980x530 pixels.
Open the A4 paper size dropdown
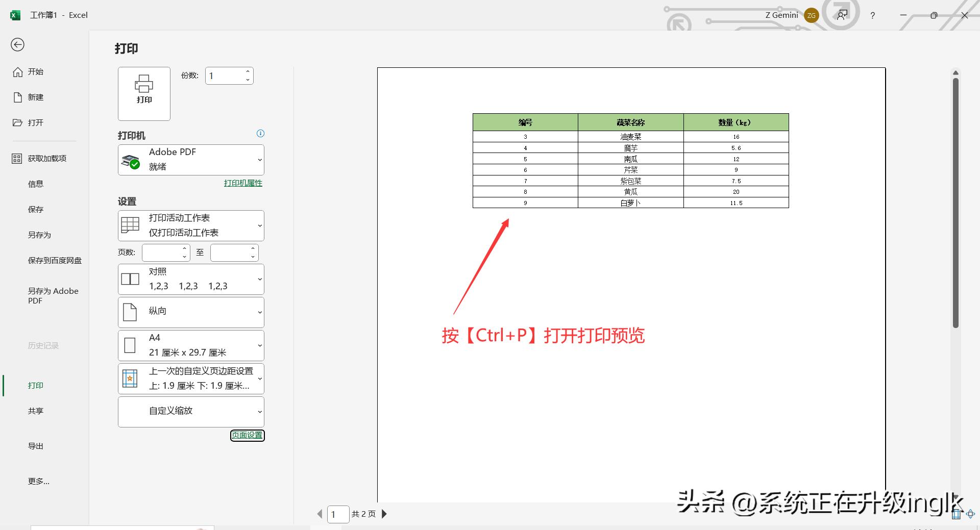click(x=191, y=345)
